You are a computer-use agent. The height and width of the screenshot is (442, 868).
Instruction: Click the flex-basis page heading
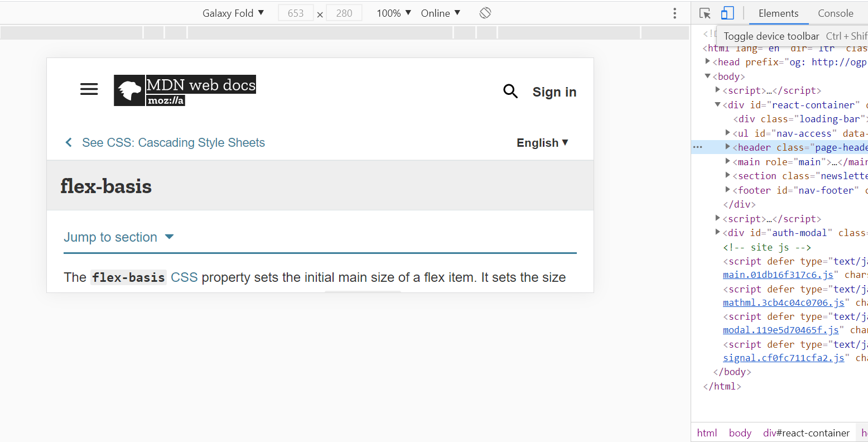coord(106,186)
